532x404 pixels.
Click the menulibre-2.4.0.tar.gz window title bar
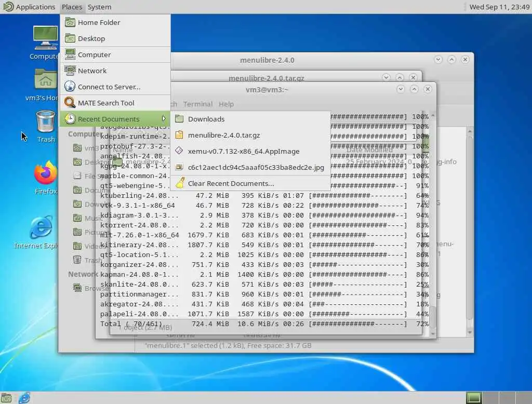[x=267, y=78]
